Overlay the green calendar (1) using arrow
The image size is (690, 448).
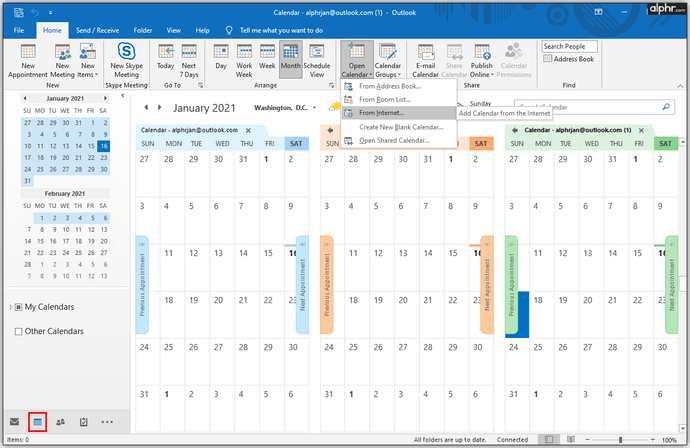(514, 130)
